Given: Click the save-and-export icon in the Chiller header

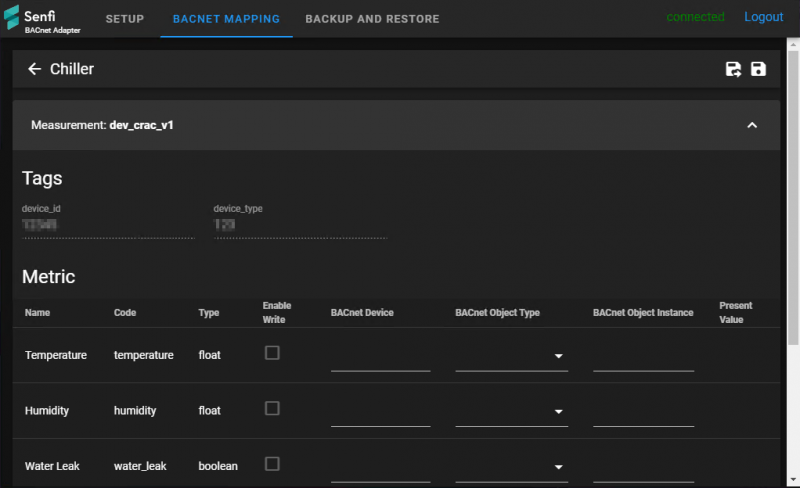Looking at the screenshot, I should 733,69.
